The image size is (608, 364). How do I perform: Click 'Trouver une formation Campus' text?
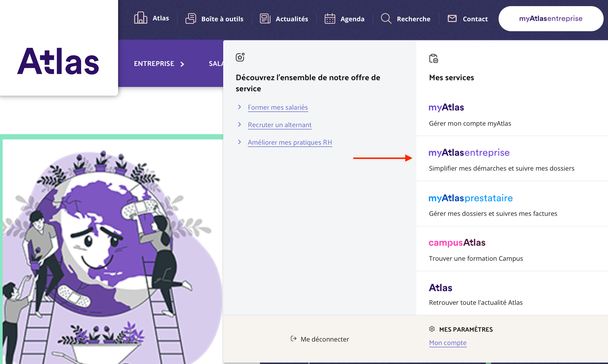(x=476, y=258)
